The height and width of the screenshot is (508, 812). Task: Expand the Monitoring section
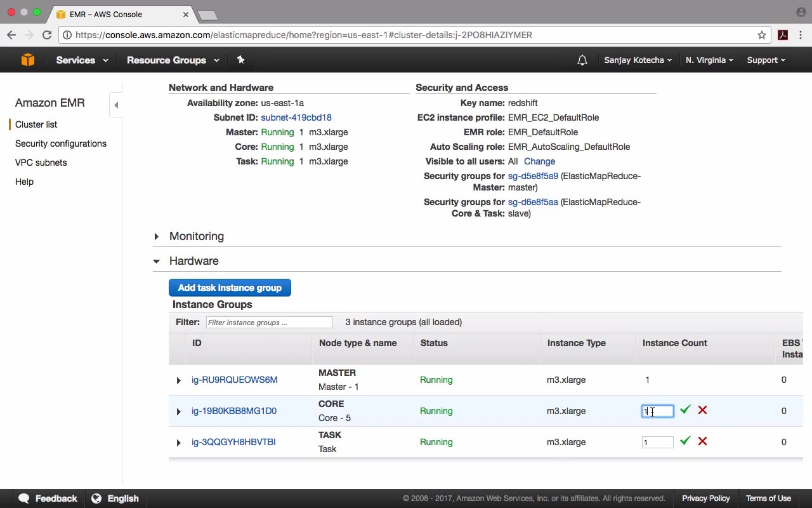157,236
